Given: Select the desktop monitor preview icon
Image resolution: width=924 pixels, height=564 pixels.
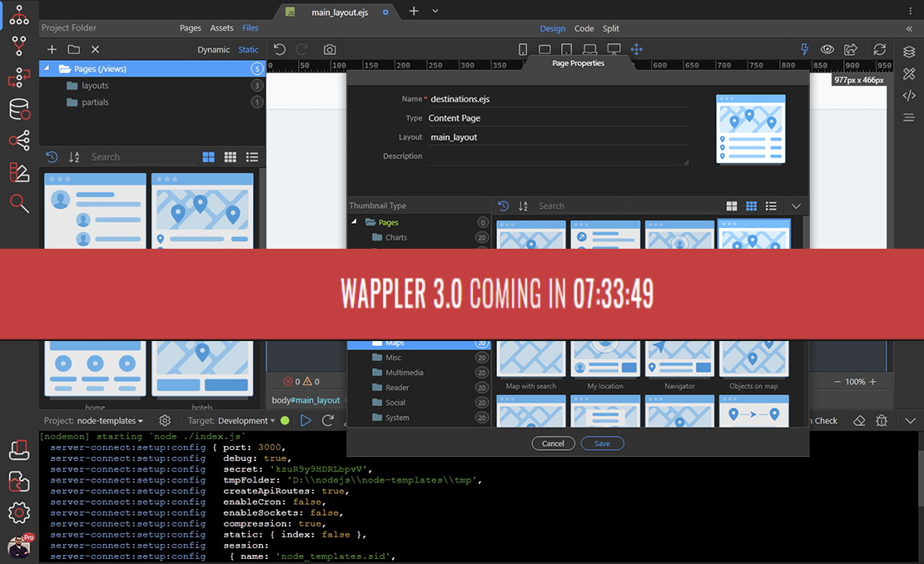Looking at the screenshot, I should pyautogui.click(x=614, y=49).
